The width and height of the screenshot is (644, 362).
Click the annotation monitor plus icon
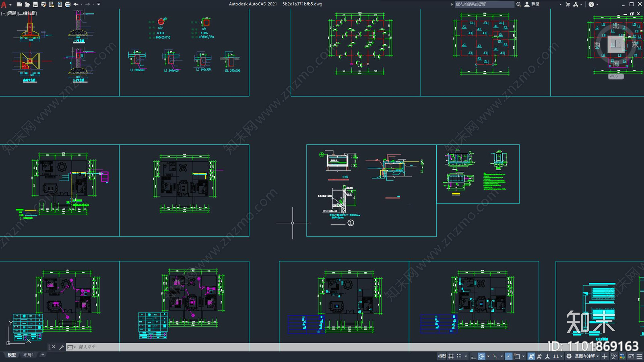coord(605,356)
